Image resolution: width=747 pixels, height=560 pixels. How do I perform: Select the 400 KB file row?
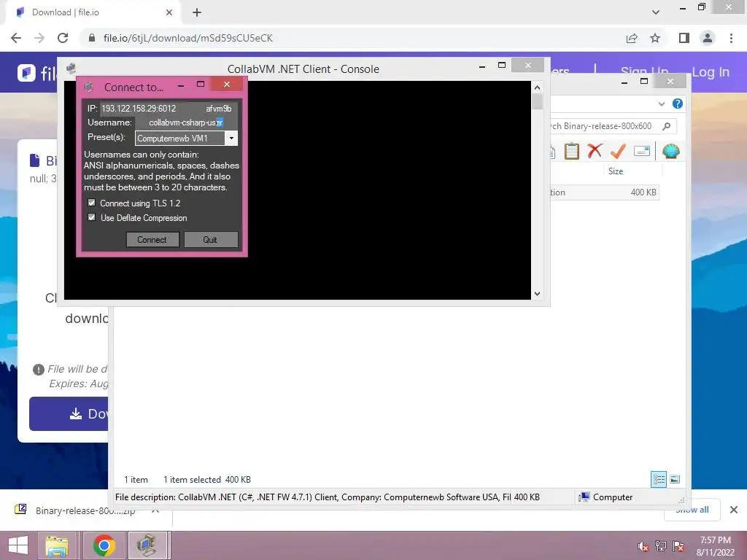pyautogui.click(x=605, y=192)
